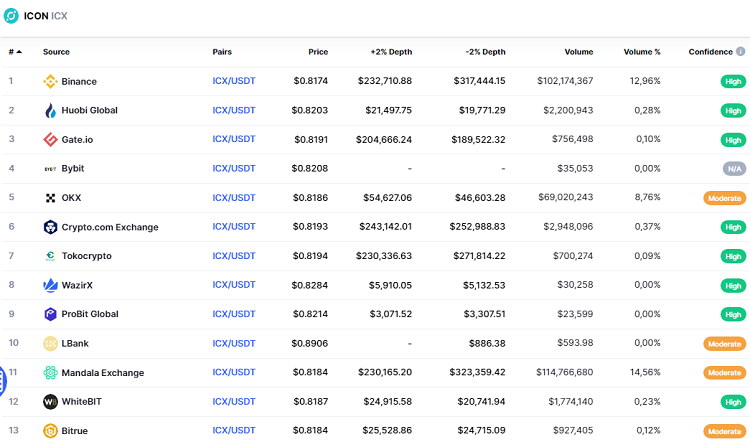Click N/A confidence badge for Bybit
This screenshot has height=442, width=750.
point(733,169)
